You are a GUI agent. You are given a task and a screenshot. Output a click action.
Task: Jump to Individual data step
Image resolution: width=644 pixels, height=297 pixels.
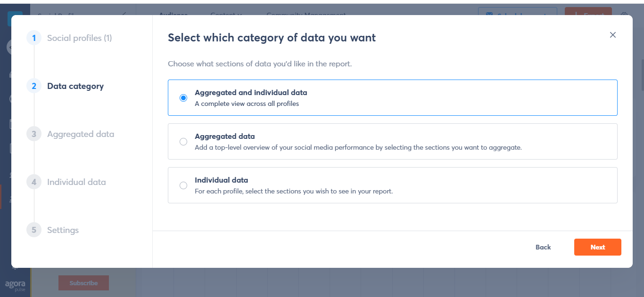[x=76, y=182]
